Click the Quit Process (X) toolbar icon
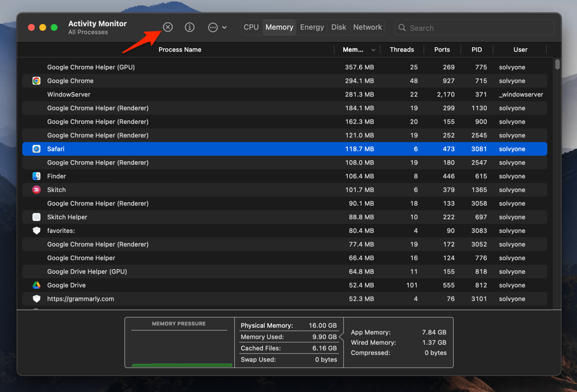577x392 pixels. point(168,27)
